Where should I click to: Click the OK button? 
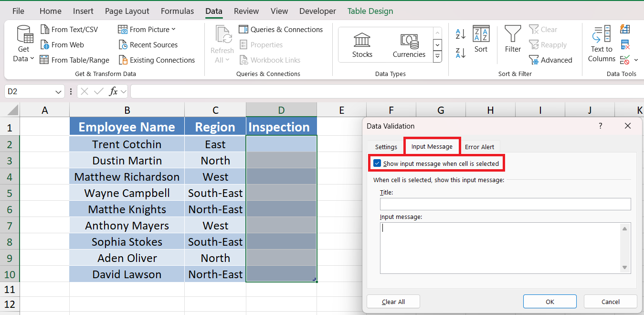click(549, 302)
